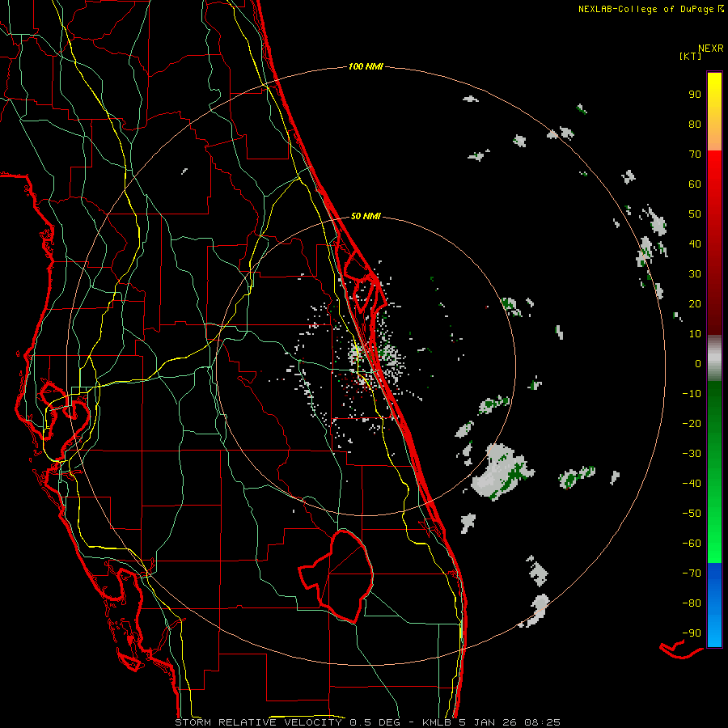Click the [KT] units label
The width and height of the screenshot is (728, 728).
pos(690,56)
